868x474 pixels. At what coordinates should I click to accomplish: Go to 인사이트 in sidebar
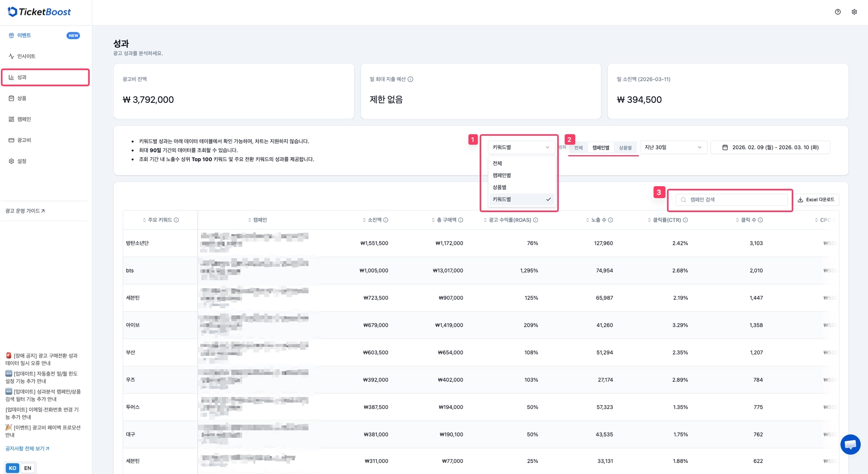(x=26, y=56)
